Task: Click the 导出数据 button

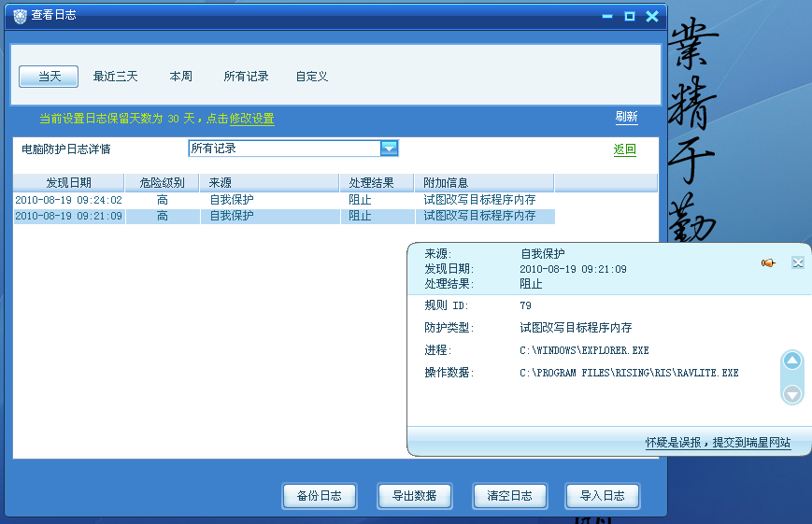Action: pyautogui.click(x=414, y=496)
